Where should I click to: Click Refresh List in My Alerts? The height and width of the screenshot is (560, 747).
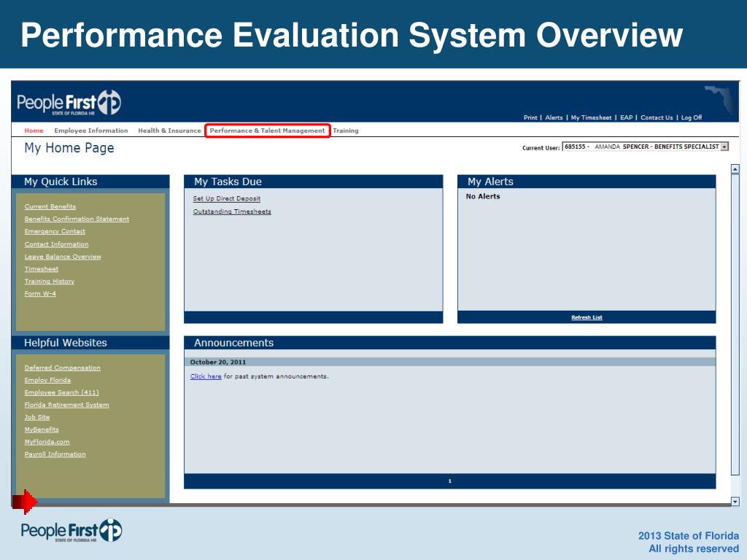[587, 318]
